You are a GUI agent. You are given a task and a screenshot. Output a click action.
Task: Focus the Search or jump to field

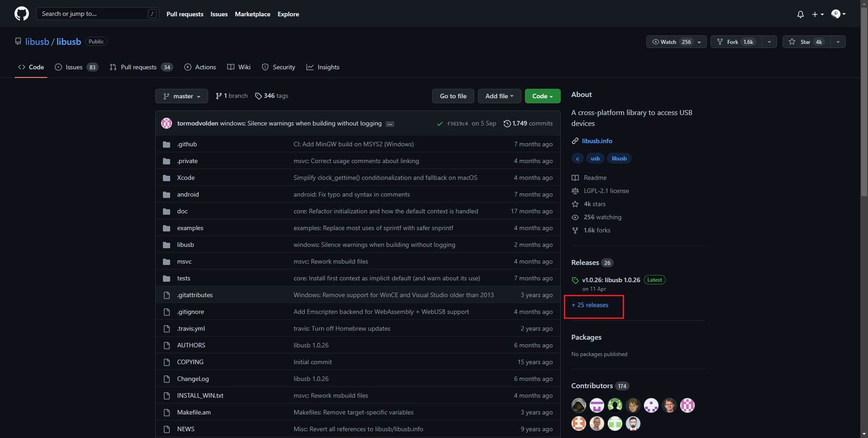coord(97,14)
